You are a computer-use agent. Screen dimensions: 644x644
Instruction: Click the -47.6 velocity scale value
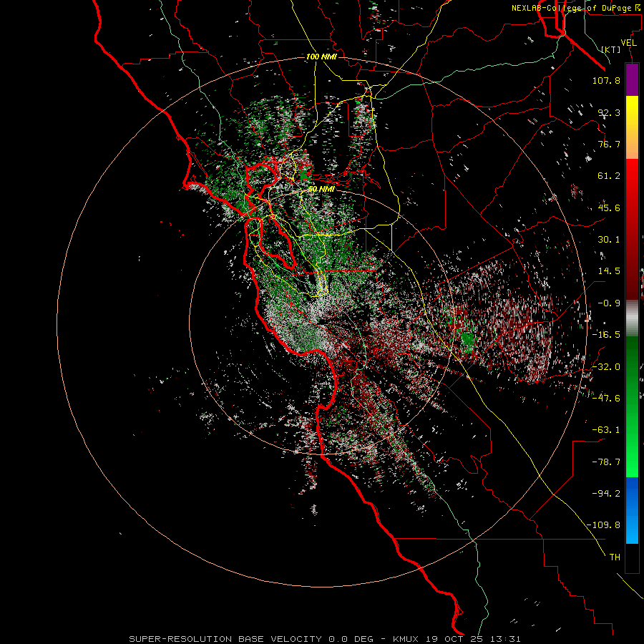click(x=606, y=398)
